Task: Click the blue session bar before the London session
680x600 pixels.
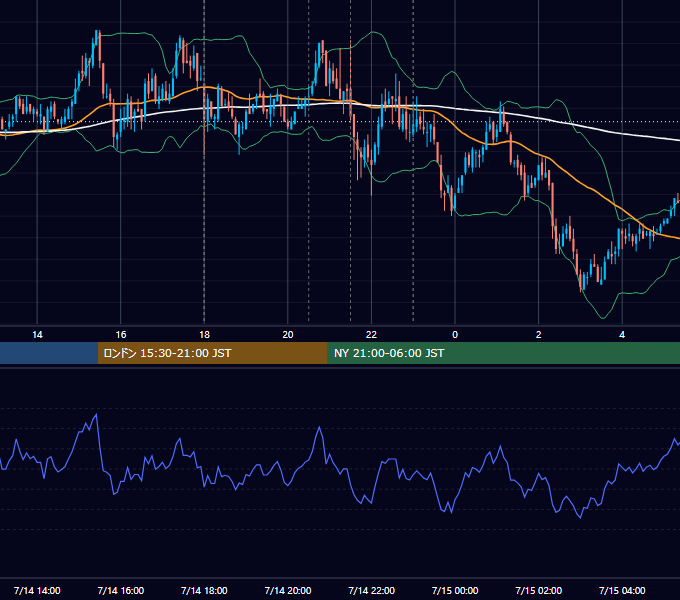Action: tap(49, 353)
